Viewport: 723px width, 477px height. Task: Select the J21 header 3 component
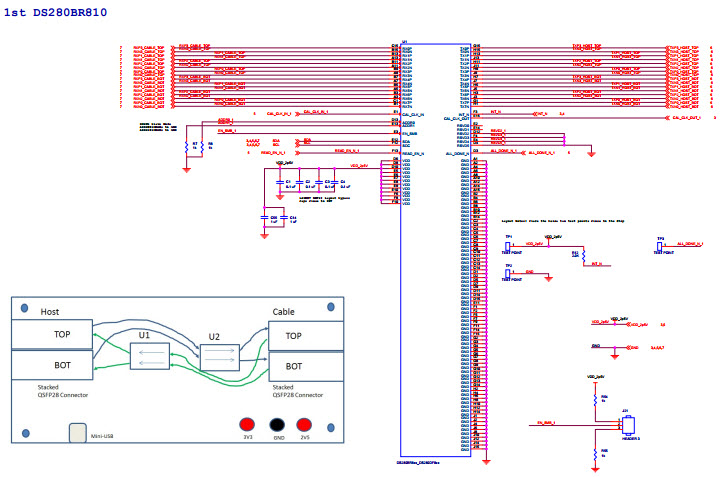(628, 424)
